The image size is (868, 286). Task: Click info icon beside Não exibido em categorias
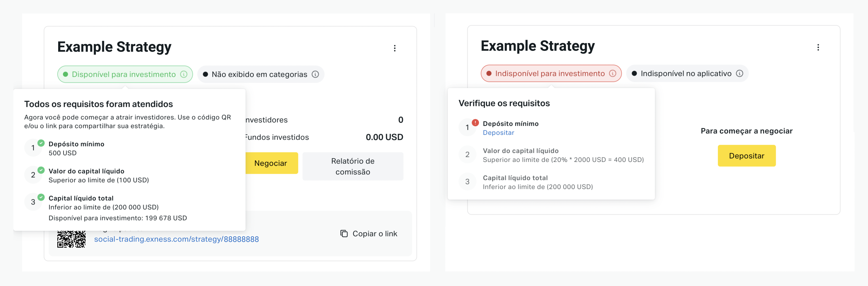click(x=315, y=74)
